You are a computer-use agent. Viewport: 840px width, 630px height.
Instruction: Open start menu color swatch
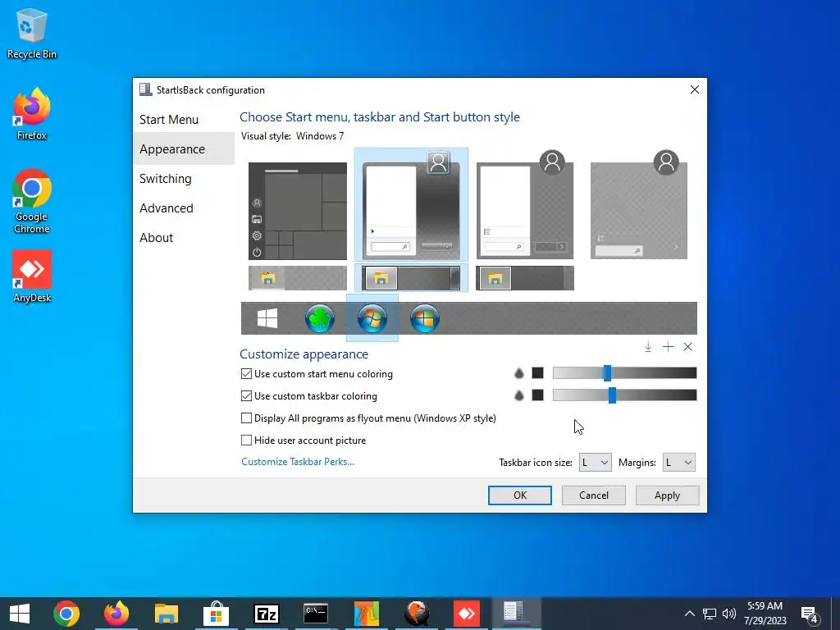click(537, 373)
